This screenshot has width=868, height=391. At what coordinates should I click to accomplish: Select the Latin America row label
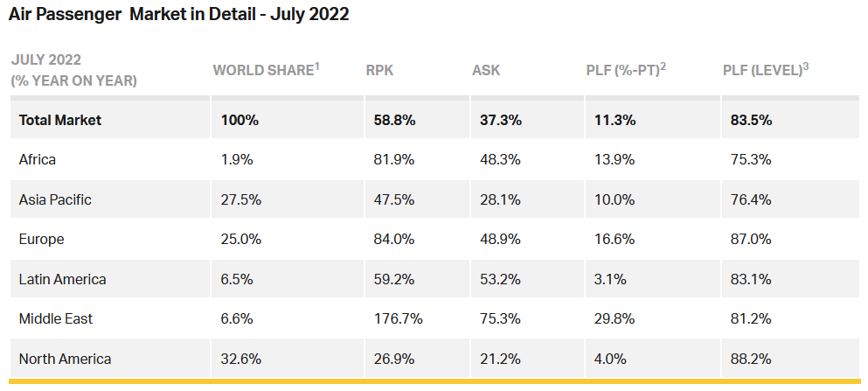pos(62,279)
